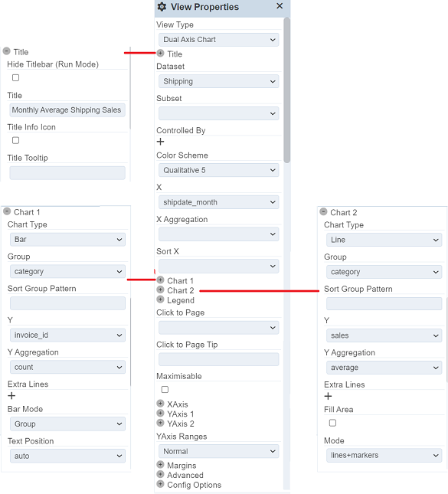
Task: Enable the Hide Titlebar (Run Mode) checkbox
Action: click(15, 77)
